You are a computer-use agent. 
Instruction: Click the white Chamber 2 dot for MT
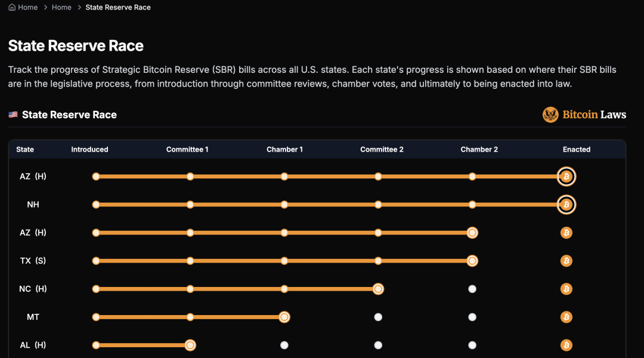[x=472, y=317]
